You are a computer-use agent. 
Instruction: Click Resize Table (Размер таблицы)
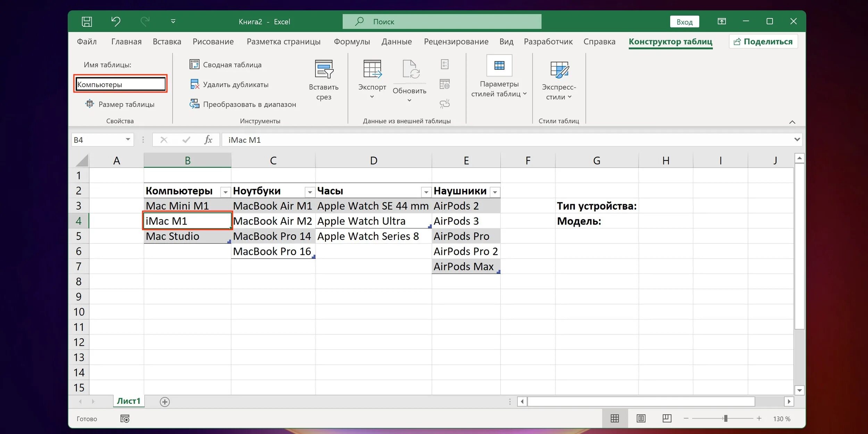(120, 104)
